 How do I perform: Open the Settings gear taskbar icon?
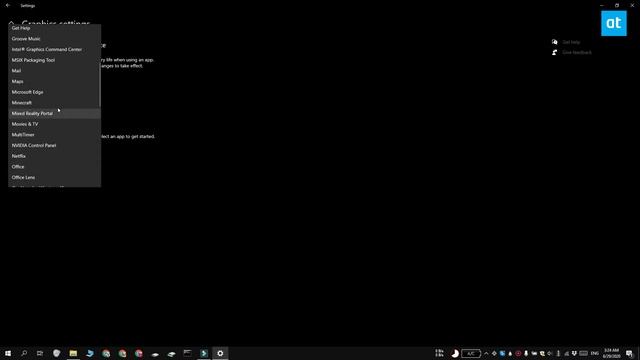pyautogui.click(x=220, y=353)
